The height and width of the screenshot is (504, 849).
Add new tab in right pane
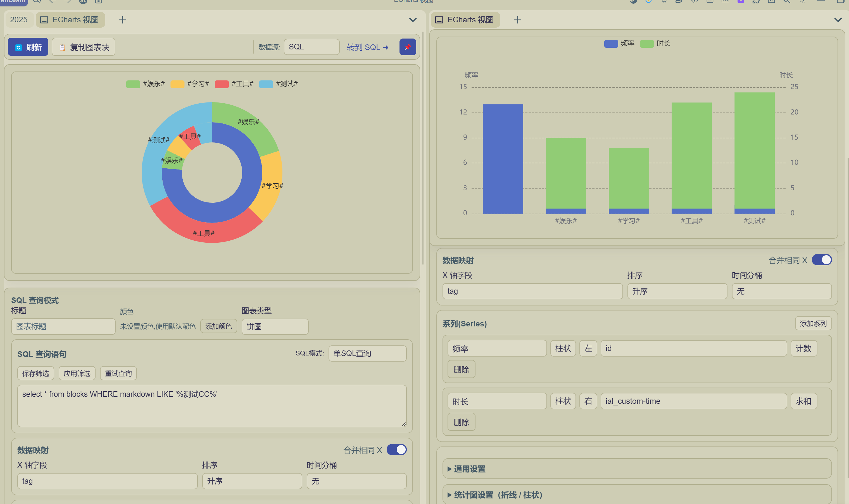click(x=517, y=20)
